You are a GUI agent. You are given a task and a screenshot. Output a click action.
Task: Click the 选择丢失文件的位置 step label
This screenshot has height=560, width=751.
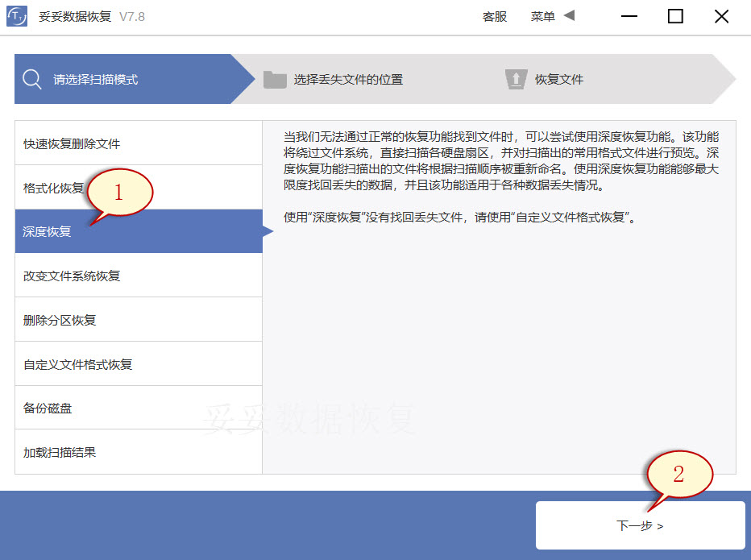click(348, 80)
